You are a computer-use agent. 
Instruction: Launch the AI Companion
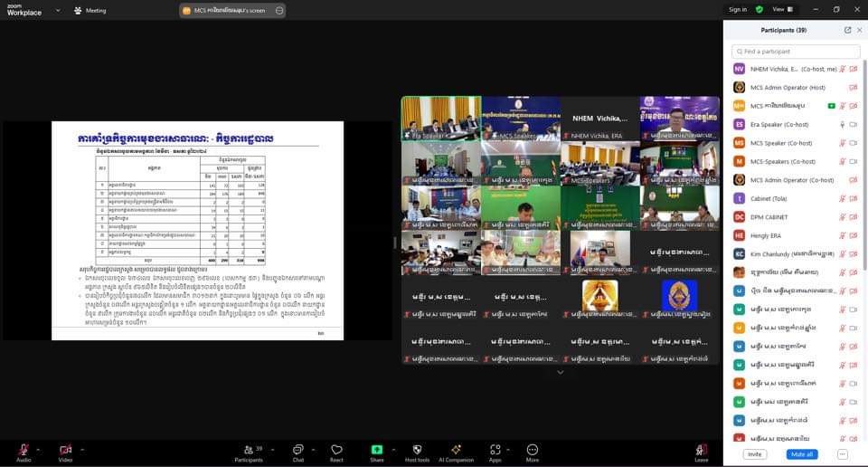tap(456, 452)
